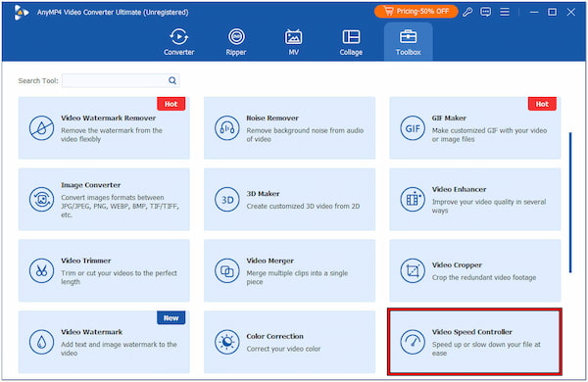Click the Video Cropper icon
Screen dimensions: 588x382
click(413, 270)
